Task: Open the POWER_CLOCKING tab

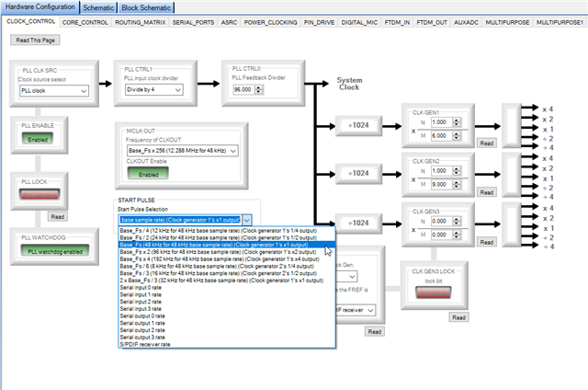Action: click(x=270, y=22)
